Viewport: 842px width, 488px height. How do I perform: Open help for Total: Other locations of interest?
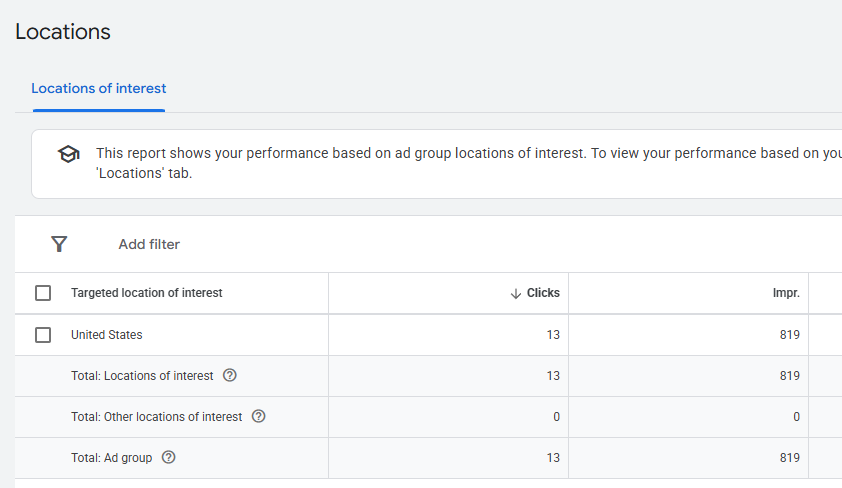[259, 417]
